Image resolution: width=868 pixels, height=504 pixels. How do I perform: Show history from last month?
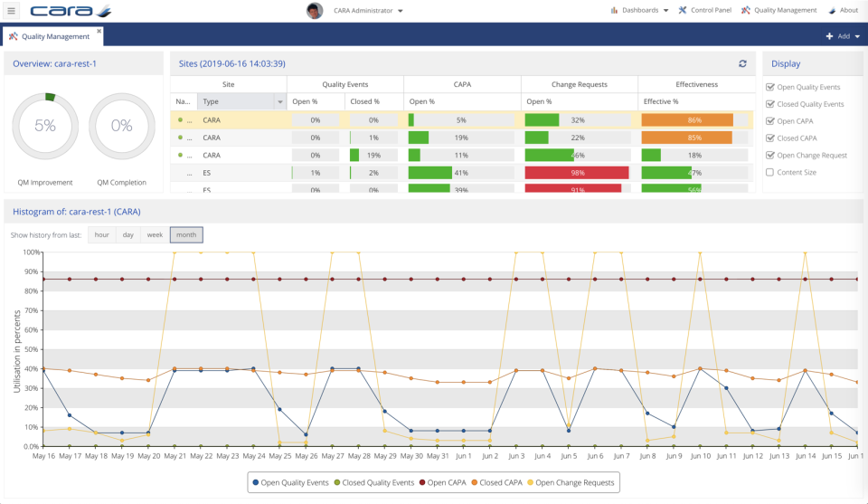pos(186,235)
